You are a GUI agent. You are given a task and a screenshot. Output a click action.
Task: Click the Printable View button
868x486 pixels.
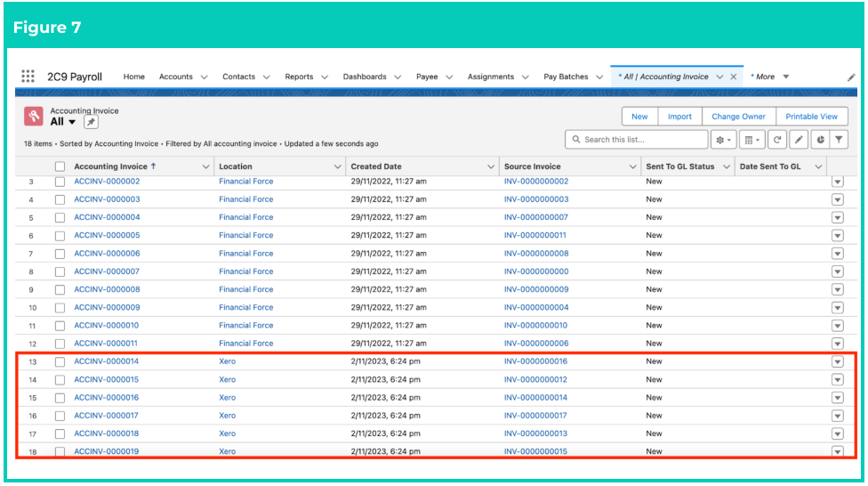(812, 117)
